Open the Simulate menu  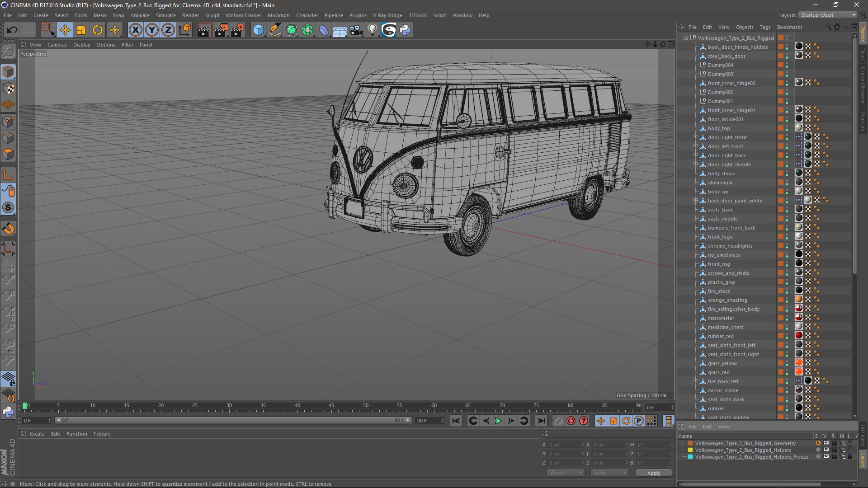(166, 15)
